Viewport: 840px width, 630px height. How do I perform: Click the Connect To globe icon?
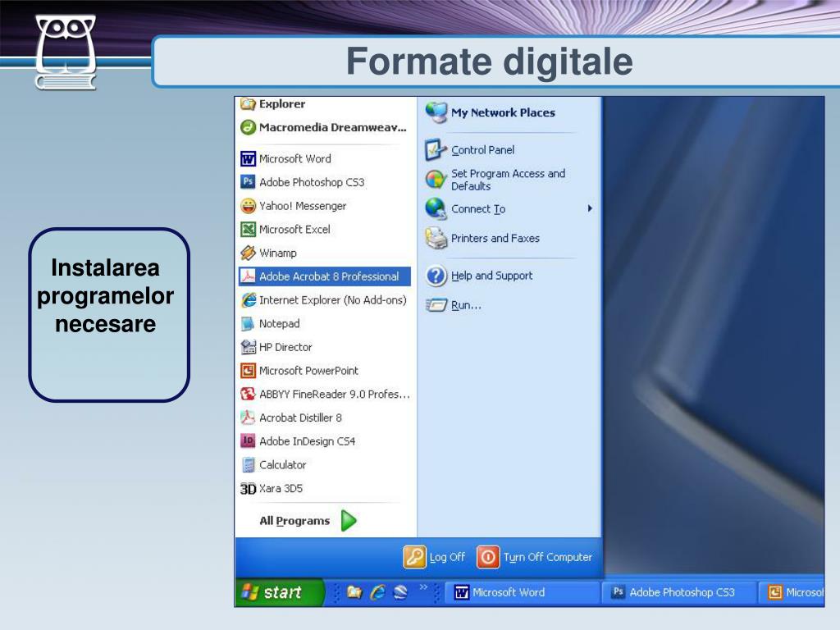coord(436,209)
